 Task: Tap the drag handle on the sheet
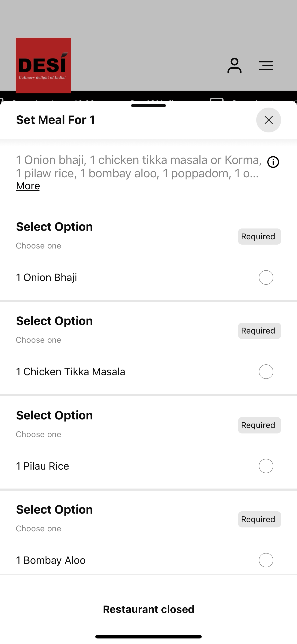point(148,105)
